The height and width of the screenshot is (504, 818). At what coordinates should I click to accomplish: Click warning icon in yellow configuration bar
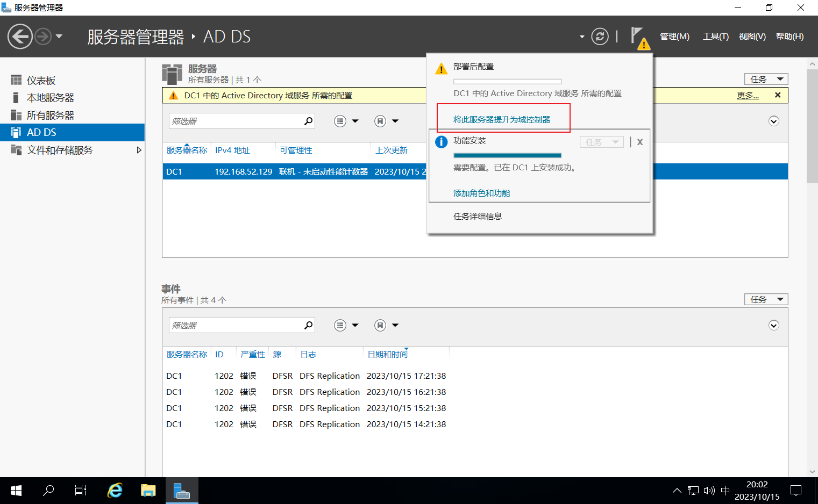[173, 95]
